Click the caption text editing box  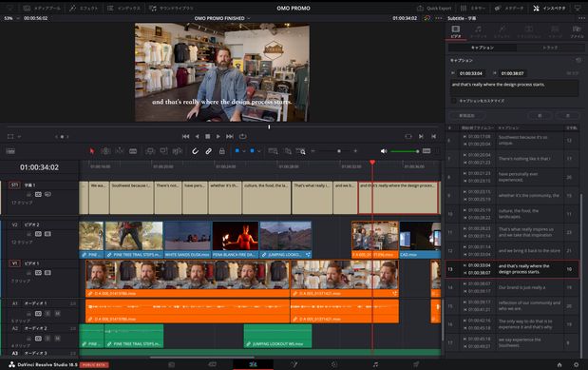tap(514, 88)
